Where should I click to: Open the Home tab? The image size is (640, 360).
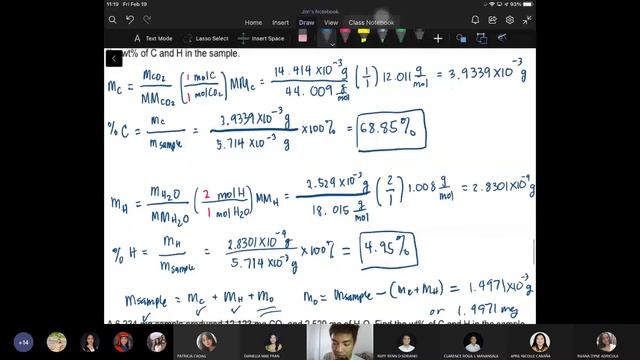253,23
